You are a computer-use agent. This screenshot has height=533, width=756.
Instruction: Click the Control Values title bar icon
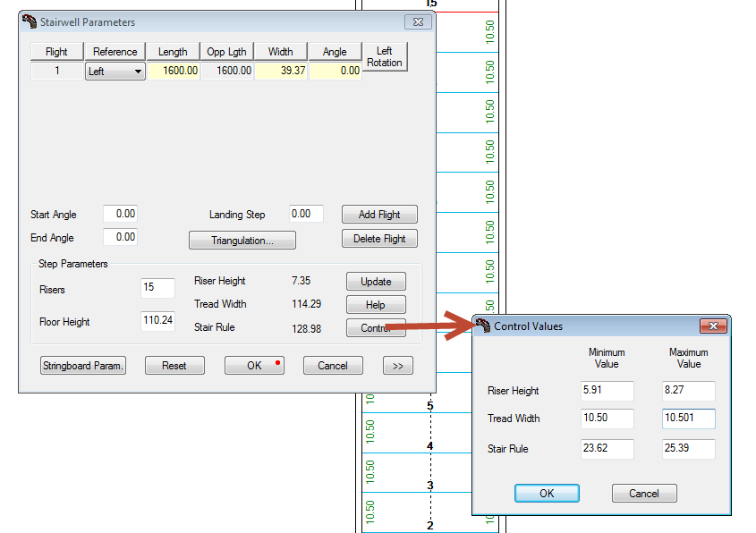point(483,326)
